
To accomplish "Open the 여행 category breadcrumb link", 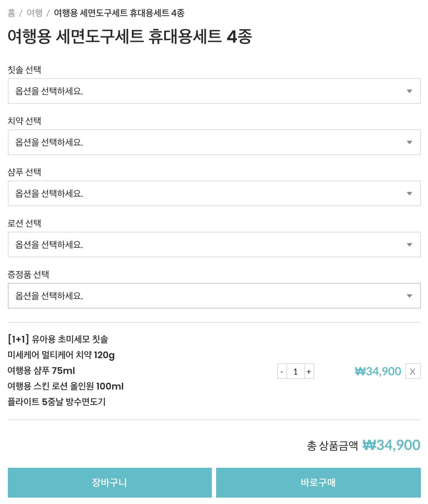I will 34,13.
